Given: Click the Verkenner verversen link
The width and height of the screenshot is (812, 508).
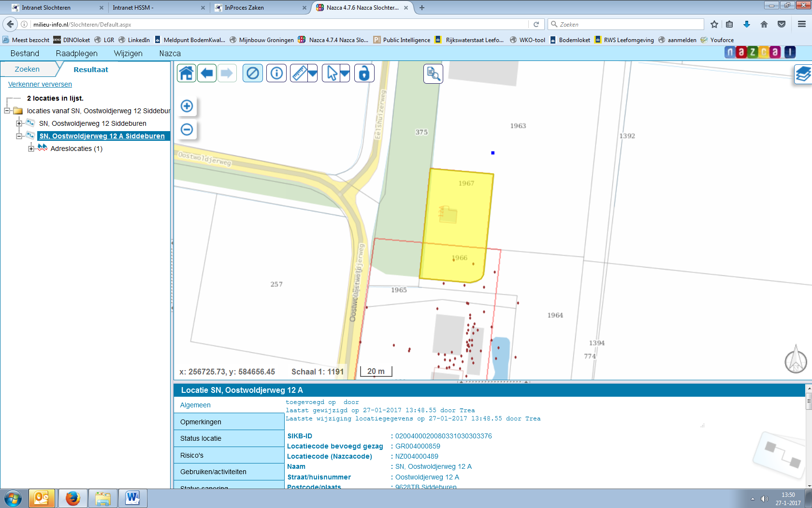Looking at the screenshot, I should pyautogui.click(x=40, y=84).
